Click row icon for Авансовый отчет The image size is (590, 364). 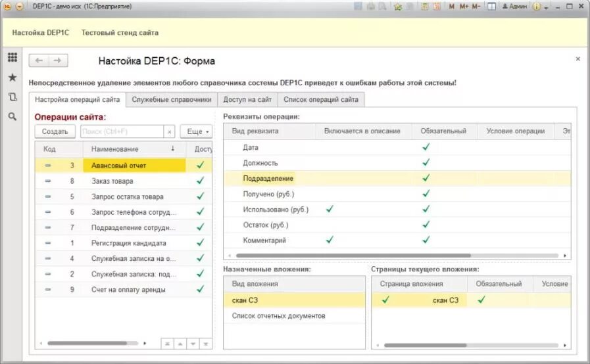tap(48, 166)
